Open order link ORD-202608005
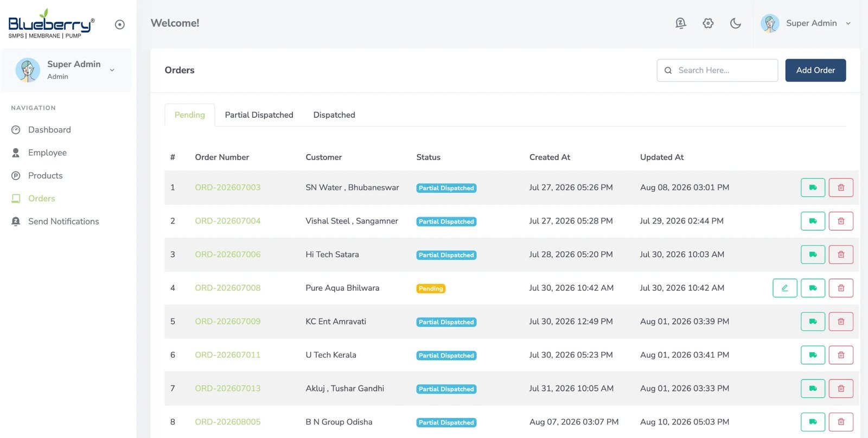868x438 pixels. click(x=228, y=422)
